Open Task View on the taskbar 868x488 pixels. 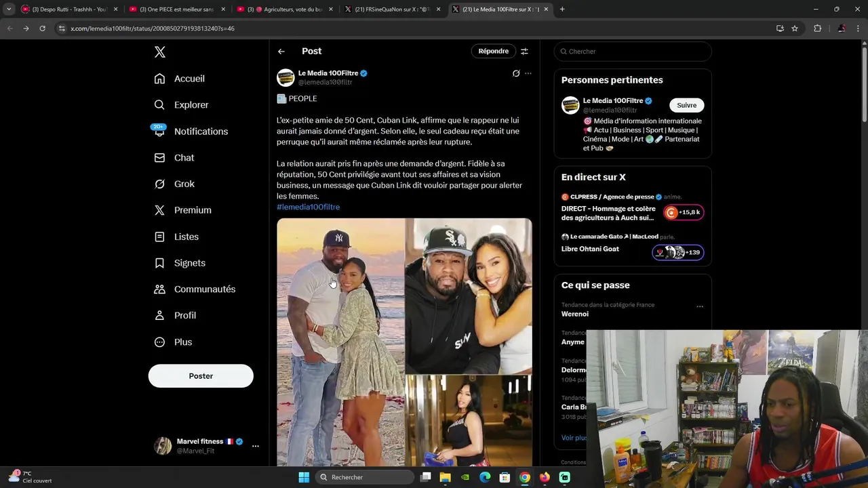(426, 477)
